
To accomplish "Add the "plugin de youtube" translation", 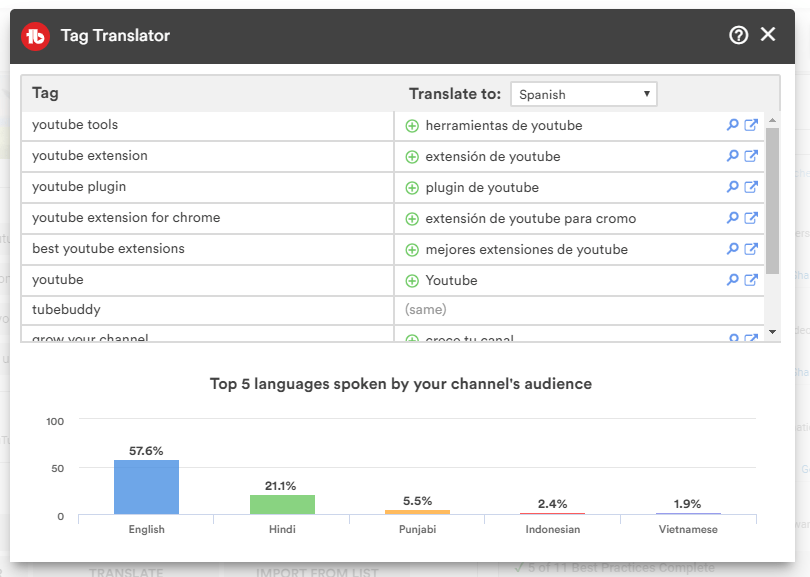I will tap(412, 187).
